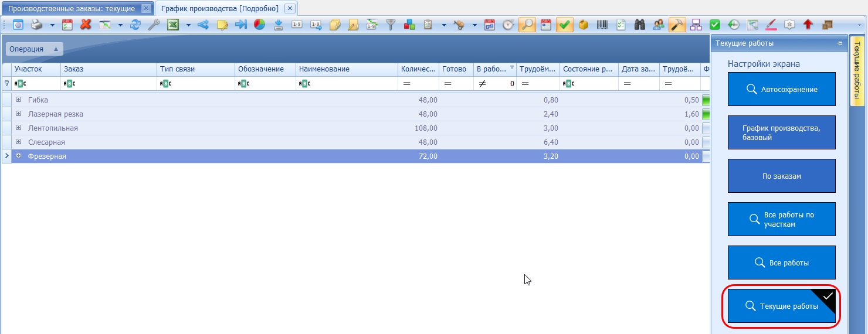868x334 pixels.
Task: Click the Все работы button
Action: [x=781, y=263]
